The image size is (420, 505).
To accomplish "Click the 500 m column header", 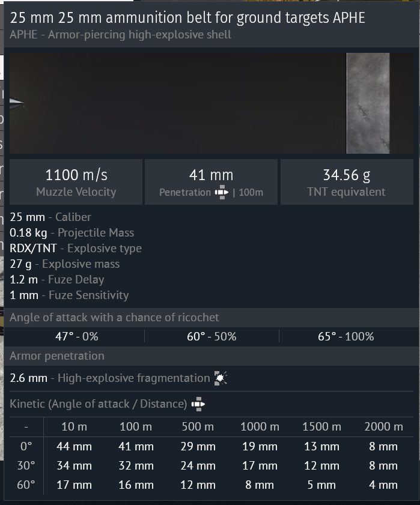I will (198, 426).
